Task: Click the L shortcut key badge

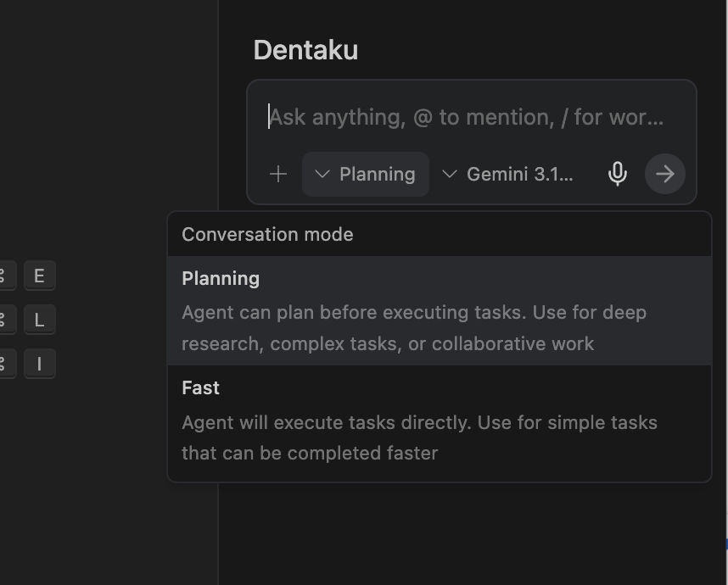Action: (39, 320)
